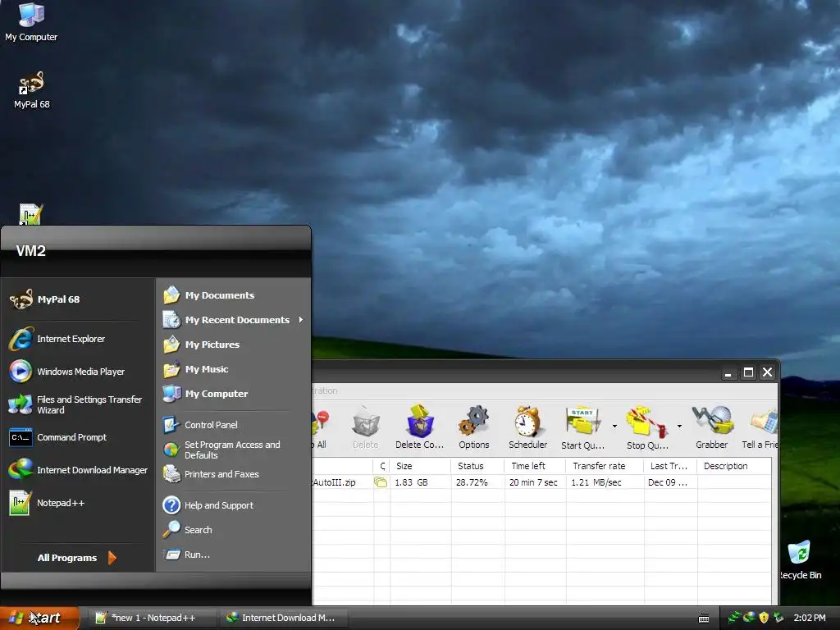Select the AutoIII.zip download row
The image size is (840, 630).
pyautogui.click(x=541, y=482)
